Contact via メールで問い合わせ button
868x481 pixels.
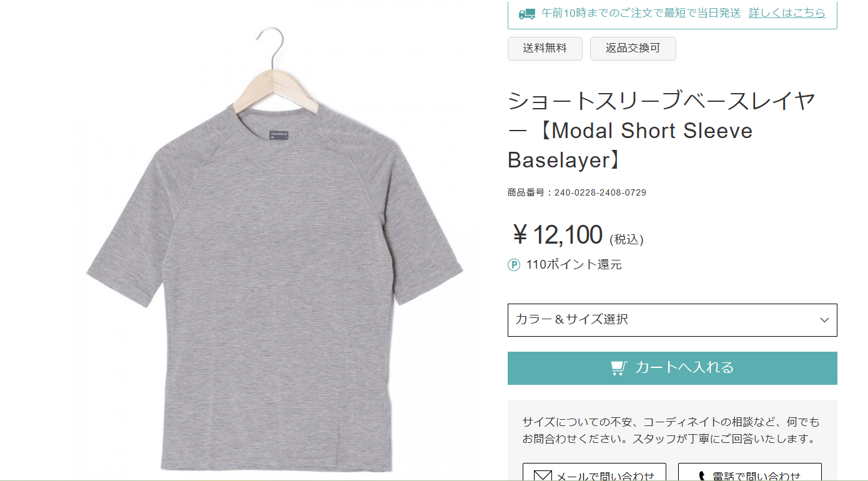tap(594, 472)
